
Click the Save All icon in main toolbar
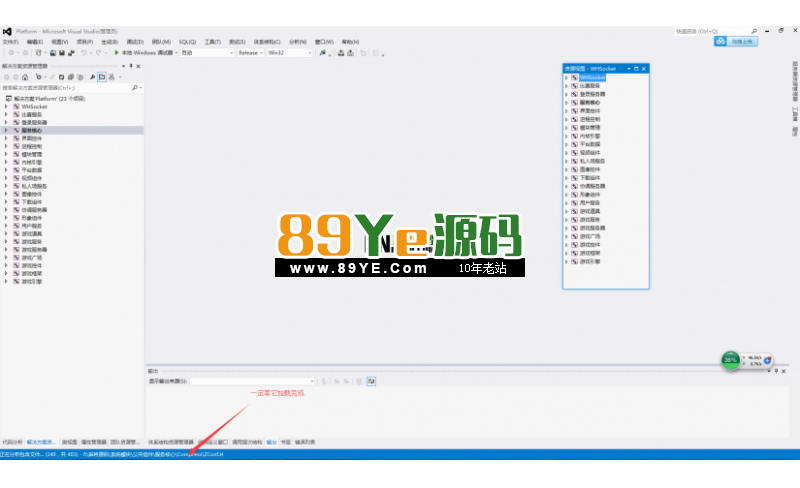71,53
